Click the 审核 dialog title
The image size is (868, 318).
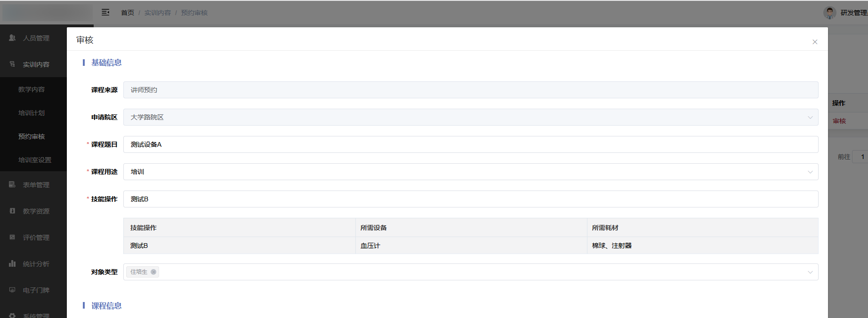coord(85,40)
